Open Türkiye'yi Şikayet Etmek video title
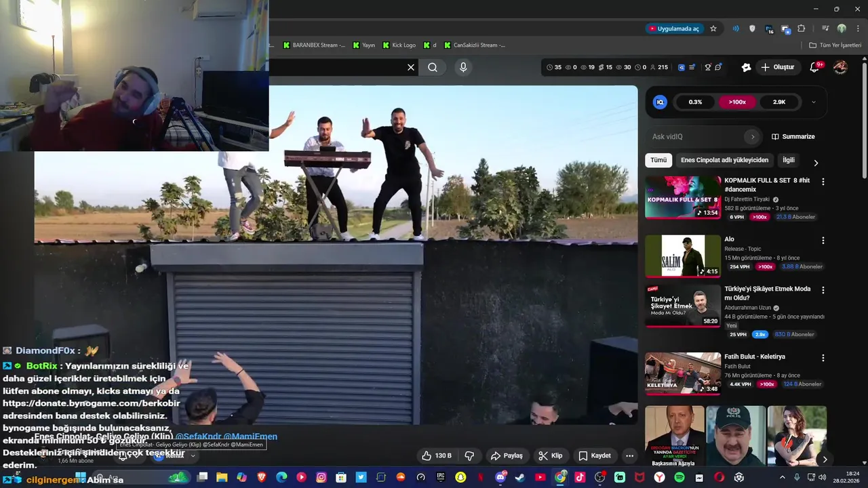Viewport: 868px width, 488px height. pos(768,293)
